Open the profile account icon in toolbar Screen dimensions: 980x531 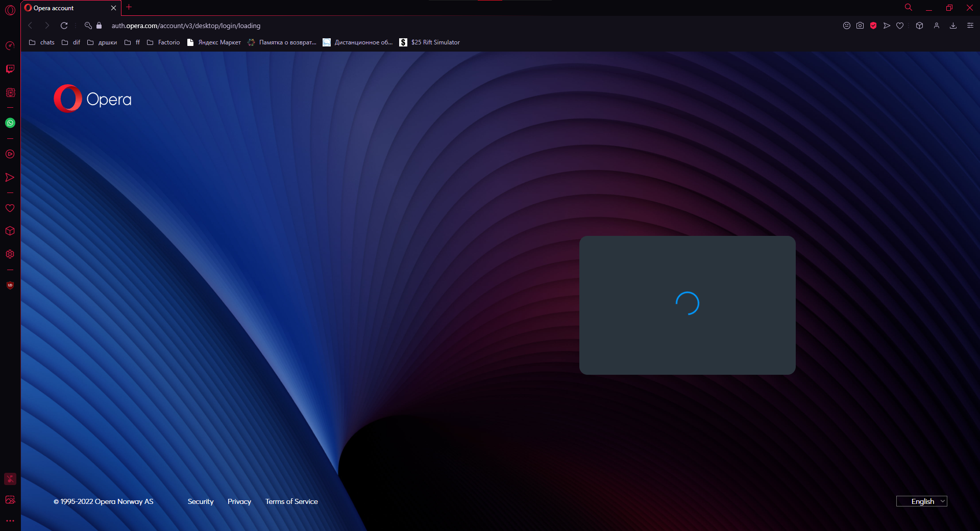[937, 26]
